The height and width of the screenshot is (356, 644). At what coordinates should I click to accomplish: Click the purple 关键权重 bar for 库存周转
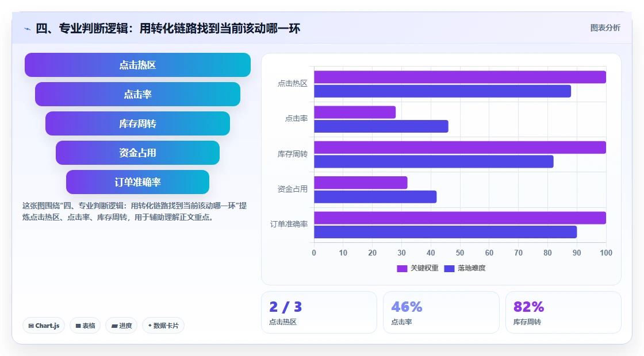(x=460, y=147)
